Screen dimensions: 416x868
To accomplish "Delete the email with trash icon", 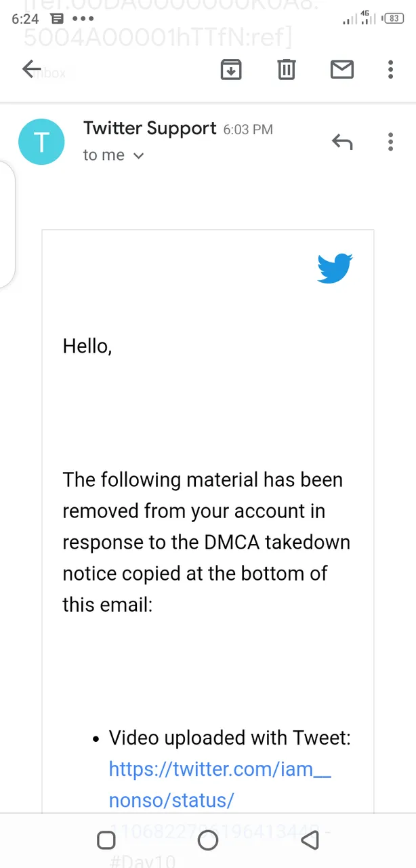I will tap(287, 69).
